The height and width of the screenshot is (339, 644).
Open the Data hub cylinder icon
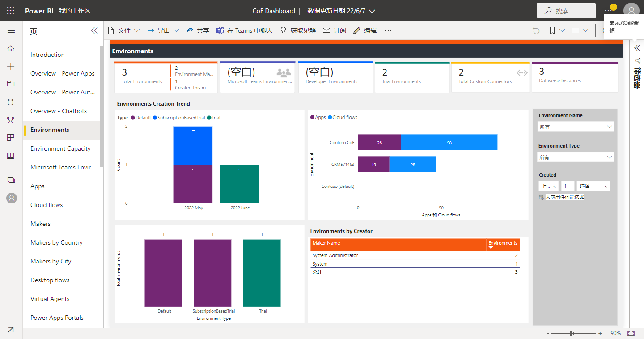coord(11,102)
